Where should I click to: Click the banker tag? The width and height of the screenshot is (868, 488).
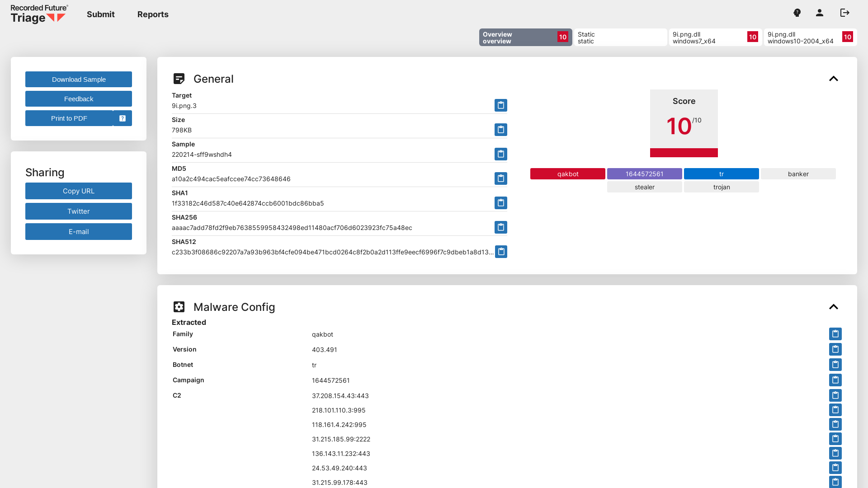(x=798, y=174)
